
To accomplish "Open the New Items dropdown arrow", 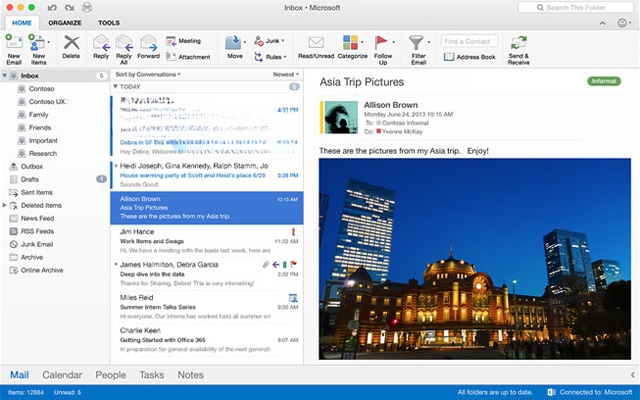I will point(49,42).
